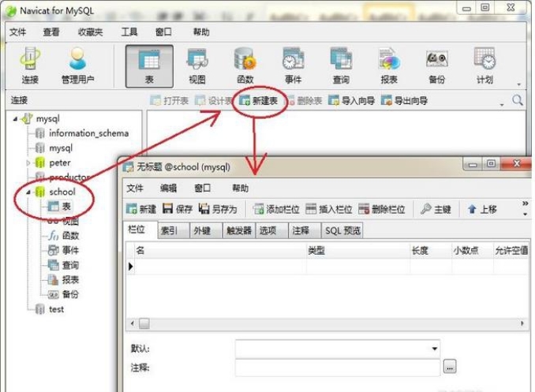Screen dimensions: 535x392
Task: Expand the peter database node
Action: tap(28, 163)
